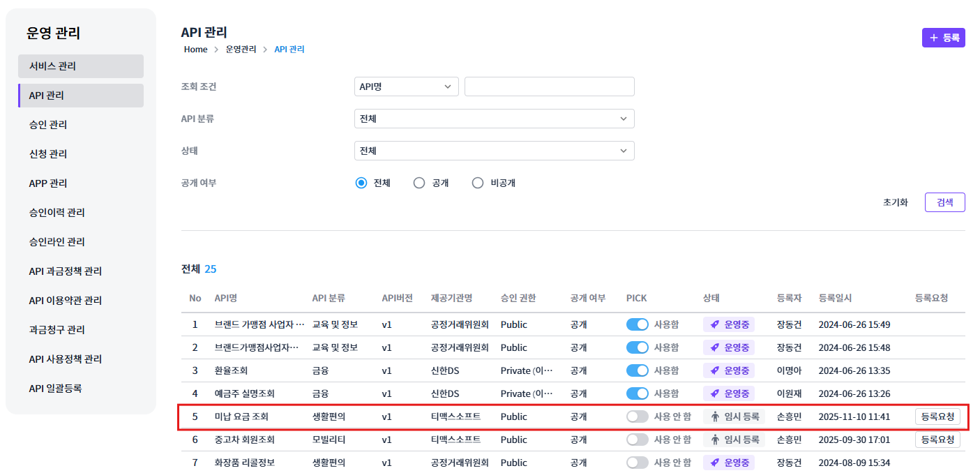Click 2024-06-26 15:49 registration date
The width and height of the screenshot is (980, 473).
(854, 324)
